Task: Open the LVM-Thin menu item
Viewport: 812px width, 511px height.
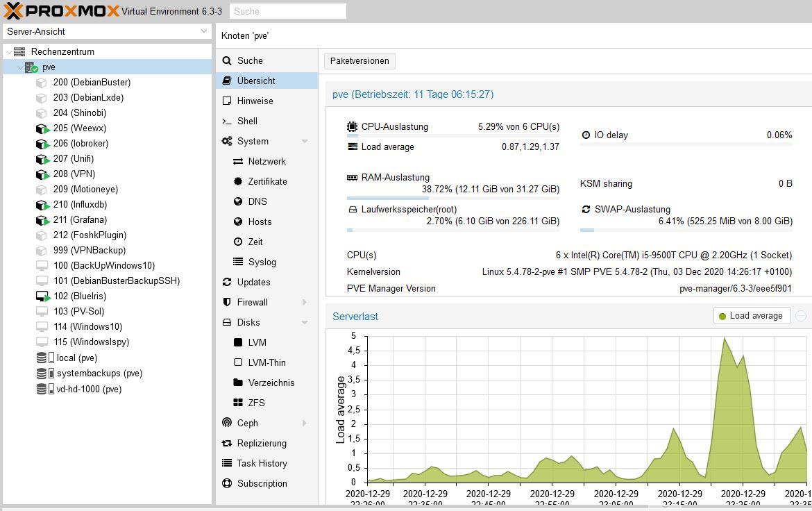Action: [267, 363]
